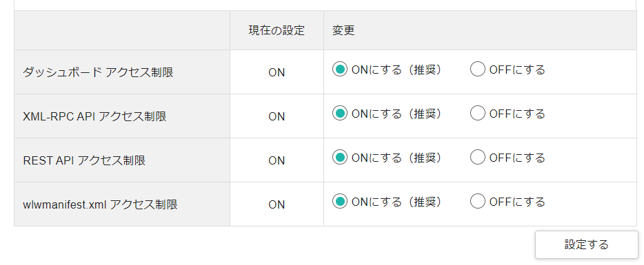Click current ON status in wlwmanifest.xml row
This screenshot has height=265, width=644.
tap(276, 204)
